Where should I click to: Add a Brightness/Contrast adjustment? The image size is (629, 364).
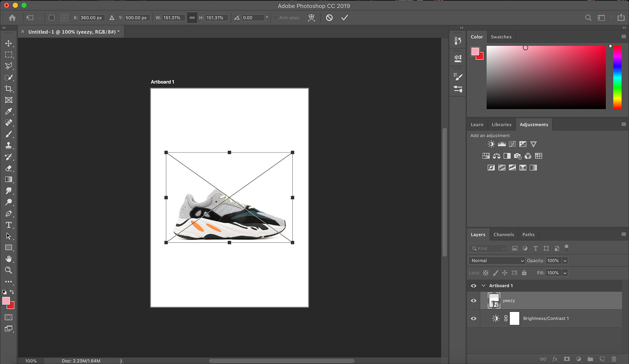(x=491, y=144)
